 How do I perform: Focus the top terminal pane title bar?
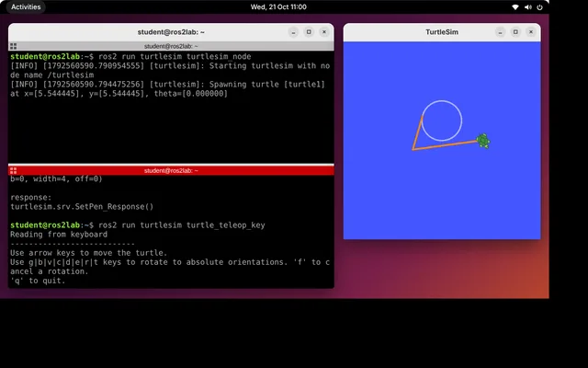pos(171,46)
